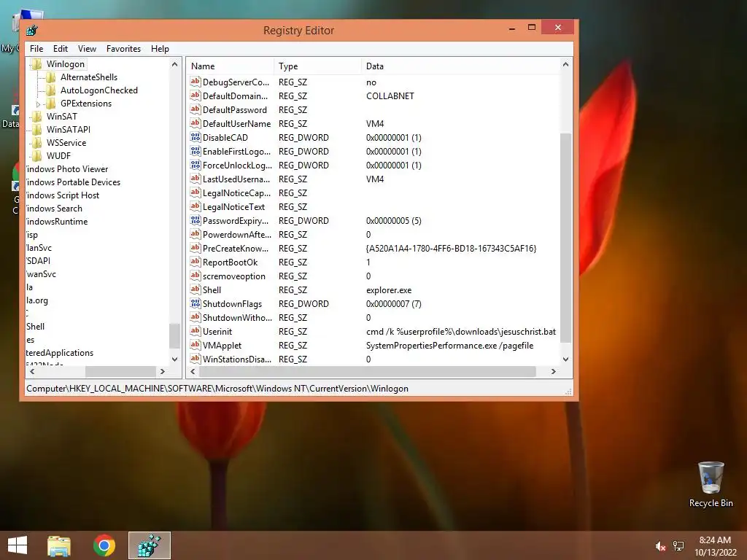The width and height of the screenshot is (747, 560).
Task: Click the registry path in status bar
Action: coord(217,389)
